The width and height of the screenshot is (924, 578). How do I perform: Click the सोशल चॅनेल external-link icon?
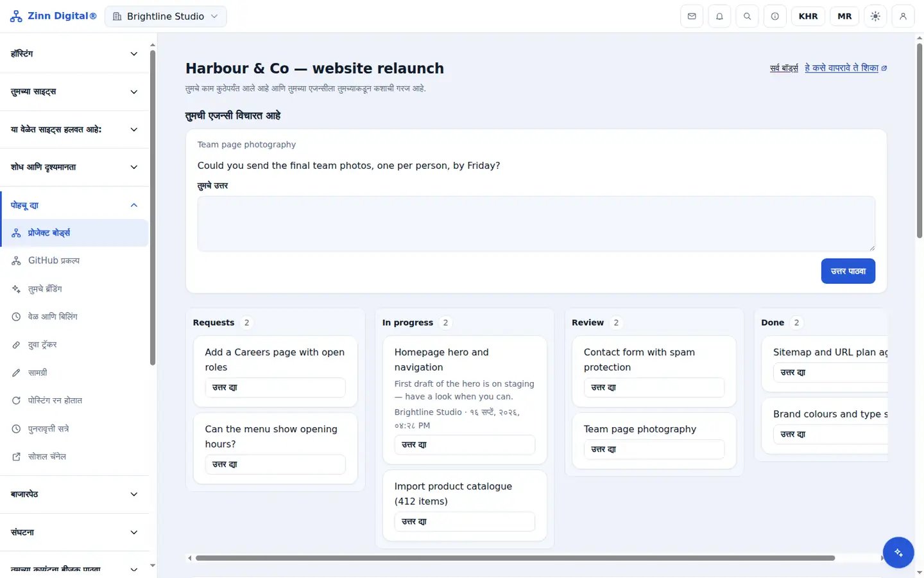(x=17, y=457)
